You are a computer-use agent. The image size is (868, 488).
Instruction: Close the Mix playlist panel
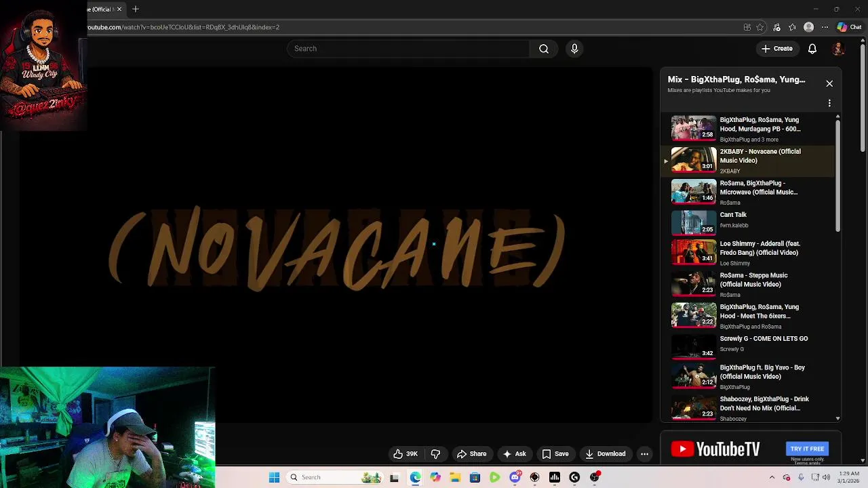[x=829, y=83]
